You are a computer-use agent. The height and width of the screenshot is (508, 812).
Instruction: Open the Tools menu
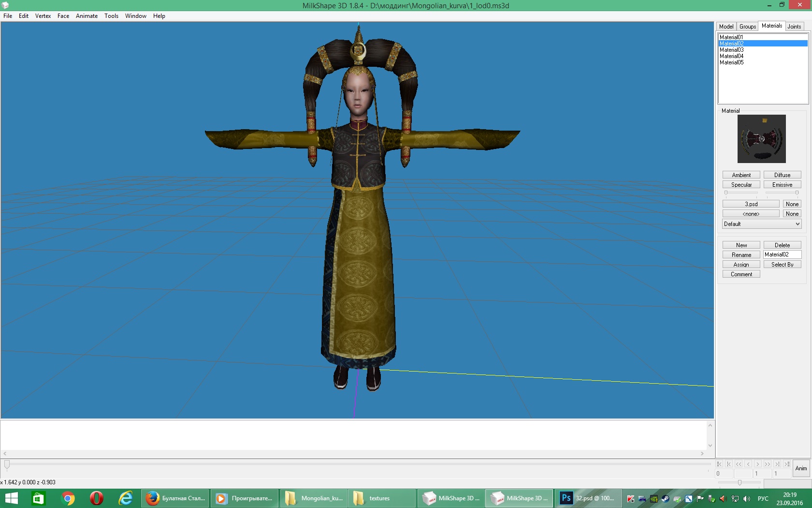(x=112, y=16)
